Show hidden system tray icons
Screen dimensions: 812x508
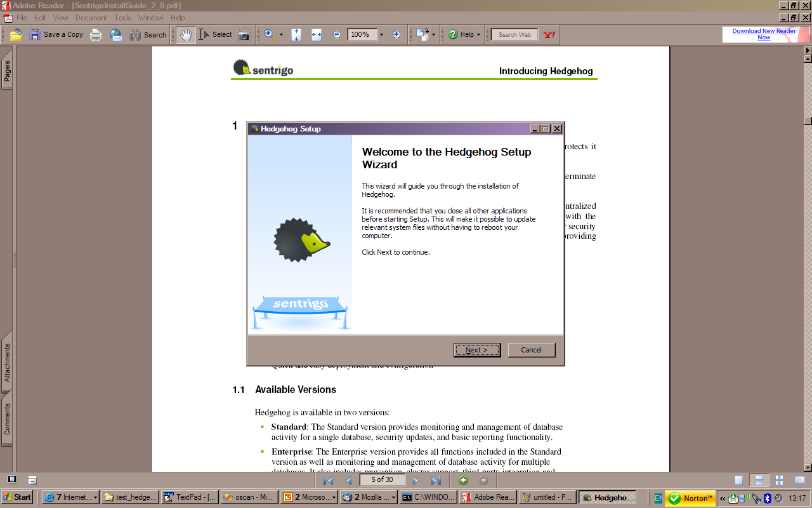click(x=723, y=498)
